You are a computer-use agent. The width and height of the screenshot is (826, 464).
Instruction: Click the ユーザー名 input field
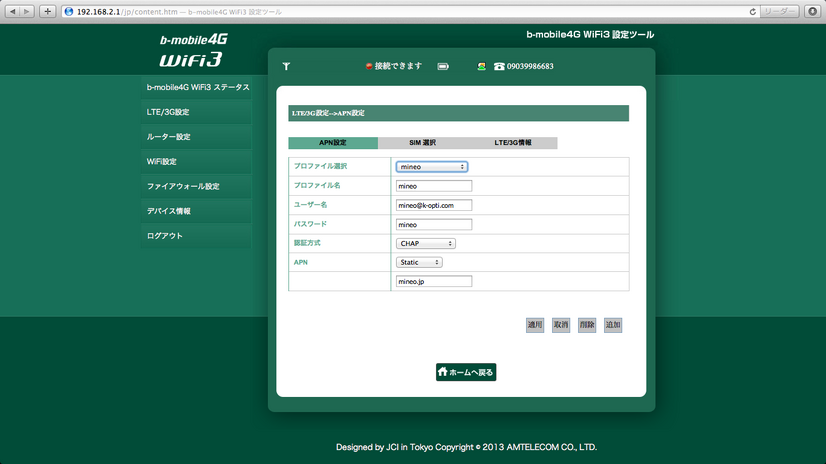pos(434,205)
